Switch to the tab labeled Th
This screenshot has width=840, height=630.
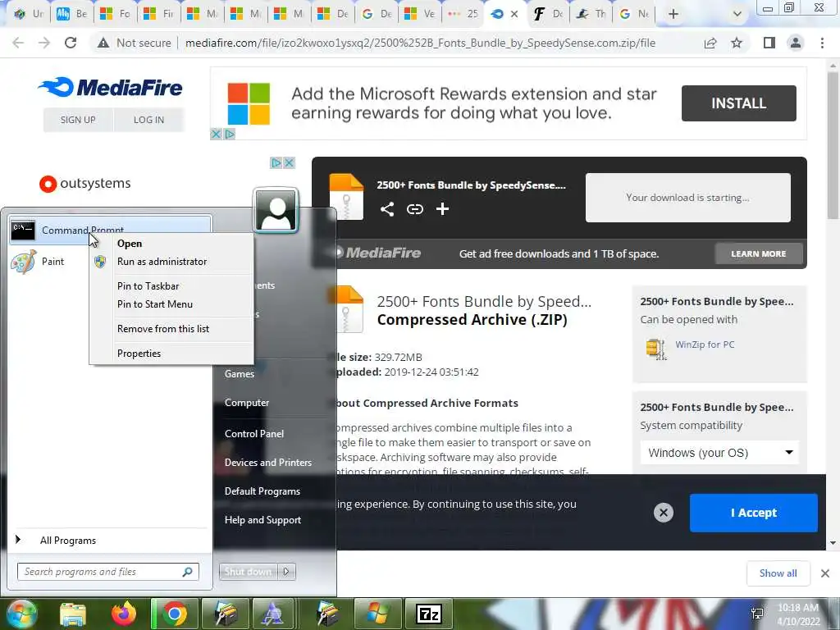(591, 14)
